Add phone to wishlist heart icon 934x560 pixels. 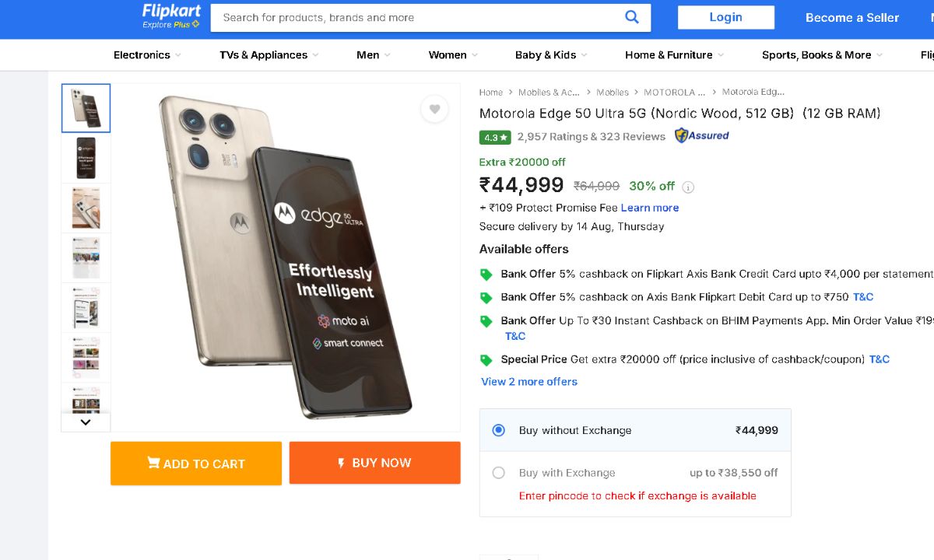click(x=434, y=110)
